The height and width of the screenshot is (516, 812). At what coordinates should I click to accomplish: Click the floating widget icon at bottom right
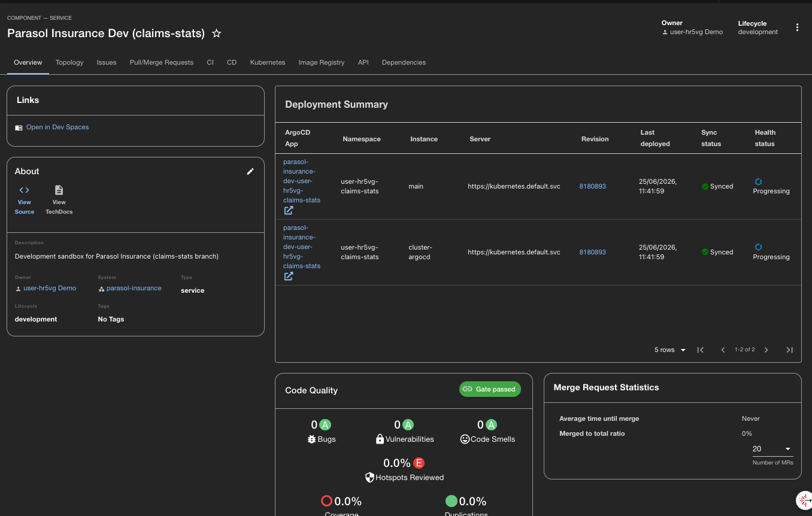[804, 500]
